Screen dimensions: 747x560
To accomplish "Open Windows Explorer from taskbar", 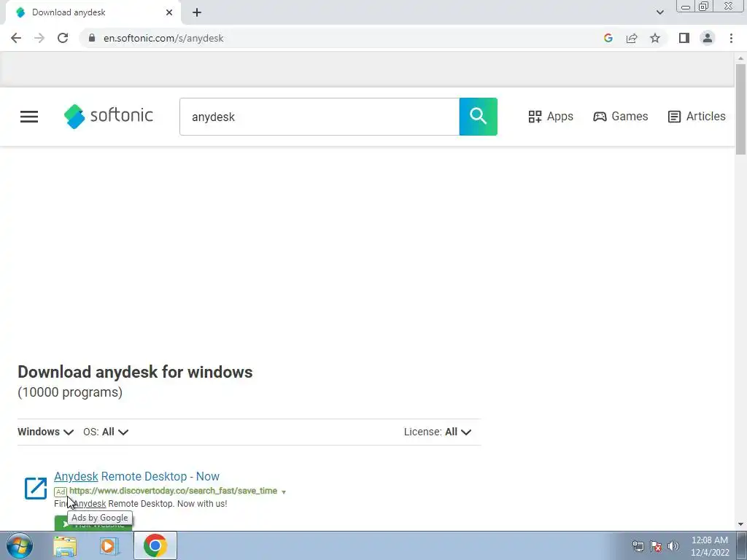I will pos(65,545).
